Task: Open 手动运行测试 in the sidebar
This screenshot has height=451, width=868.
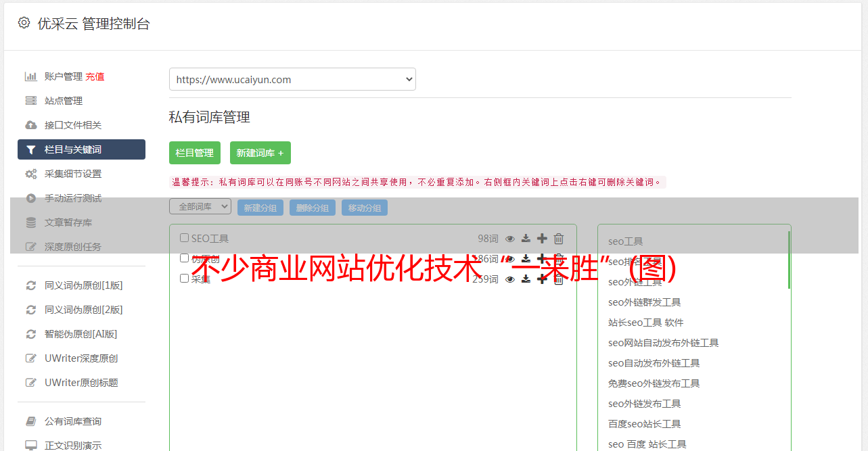Action: click(73, 198)
